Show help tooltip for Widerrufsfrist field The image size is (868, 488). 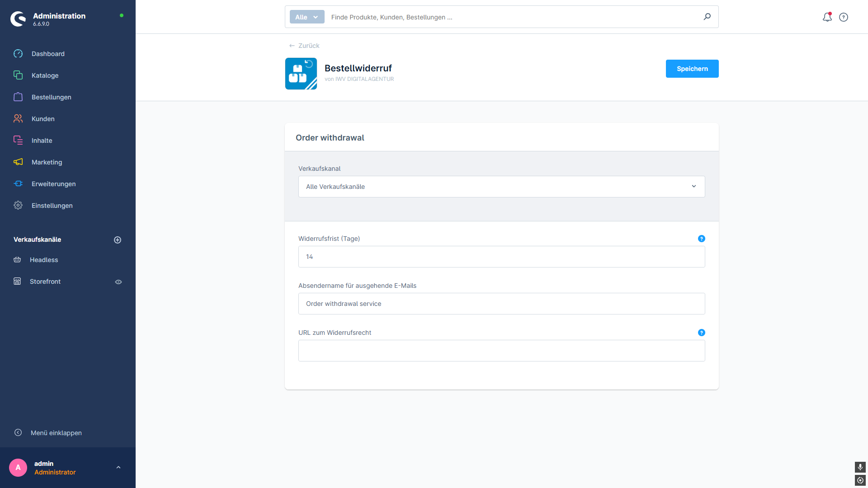coord(702,239)
